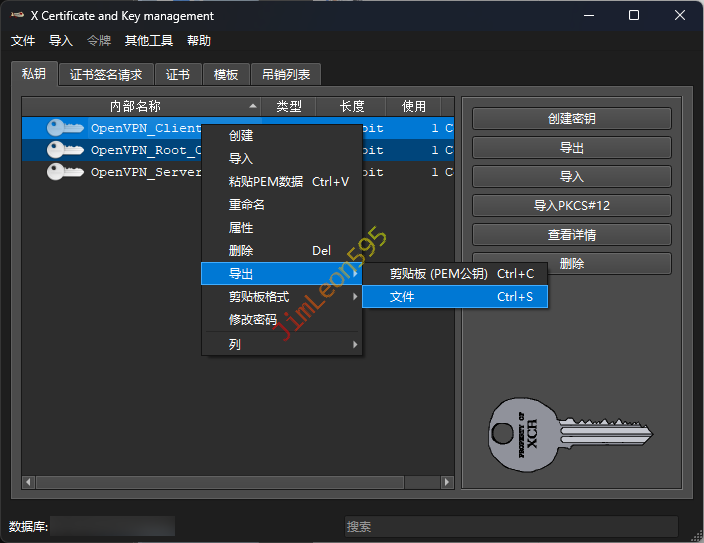The height and width of the screenshot is (543, 704).
Task: Switch to the 证书签名请求 tab
Action: [106, 74]
